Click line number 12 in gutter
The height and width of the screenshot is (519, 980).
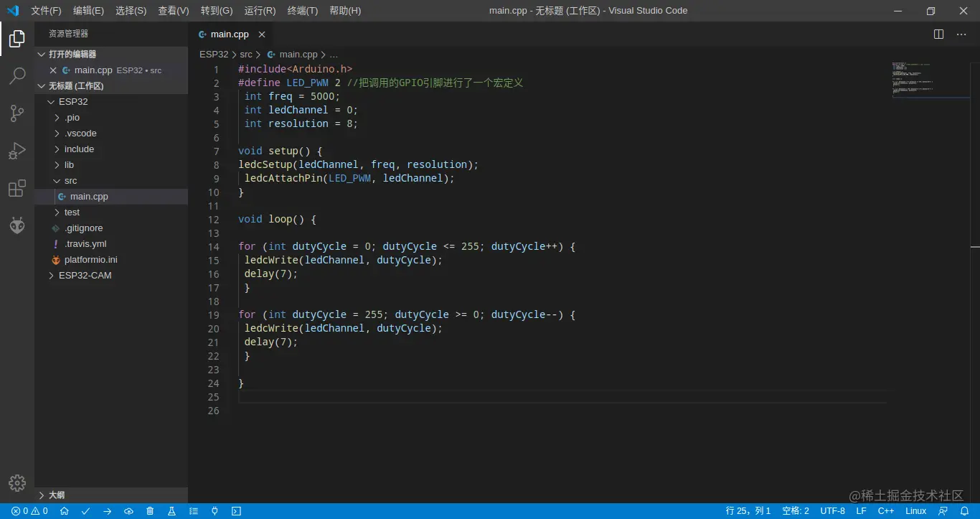tap(213, 220)
